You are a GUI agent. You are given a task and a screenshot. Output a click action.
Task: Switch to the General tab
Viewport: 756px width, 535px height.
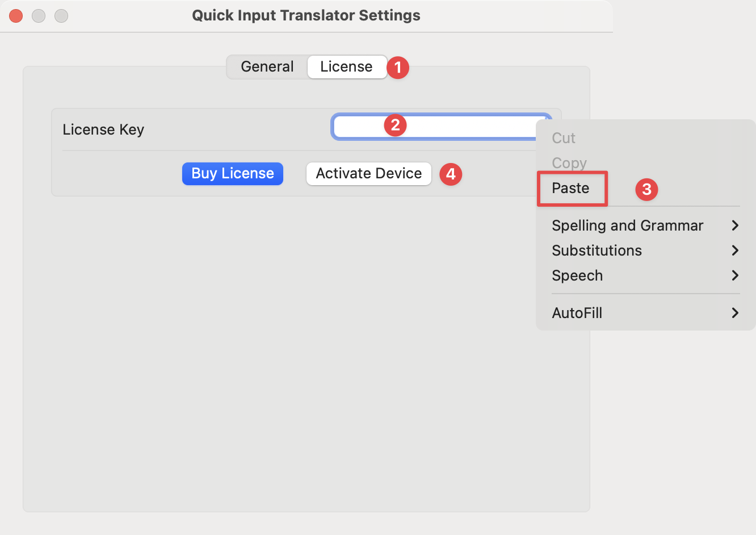tap(267, 66)
